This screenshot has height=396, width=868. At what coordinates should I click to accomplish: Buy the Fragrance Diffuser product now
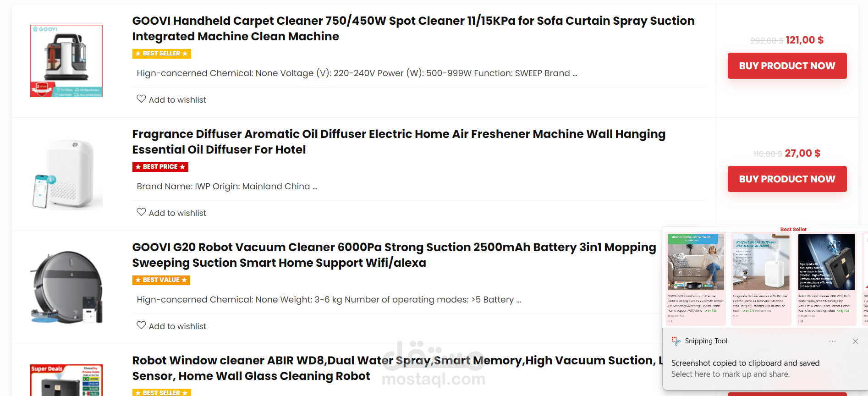[x=787, y=179]
